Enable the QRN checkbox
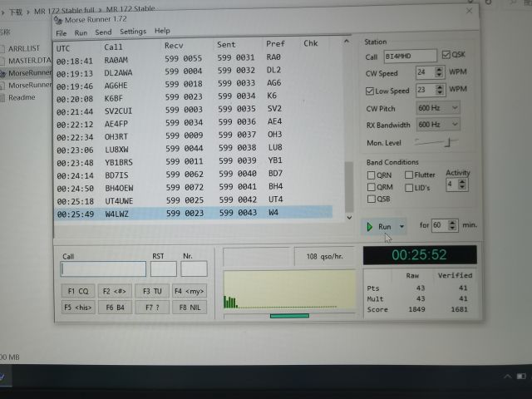The width and height of the screenshot is (532, 399). click(372, 175)
